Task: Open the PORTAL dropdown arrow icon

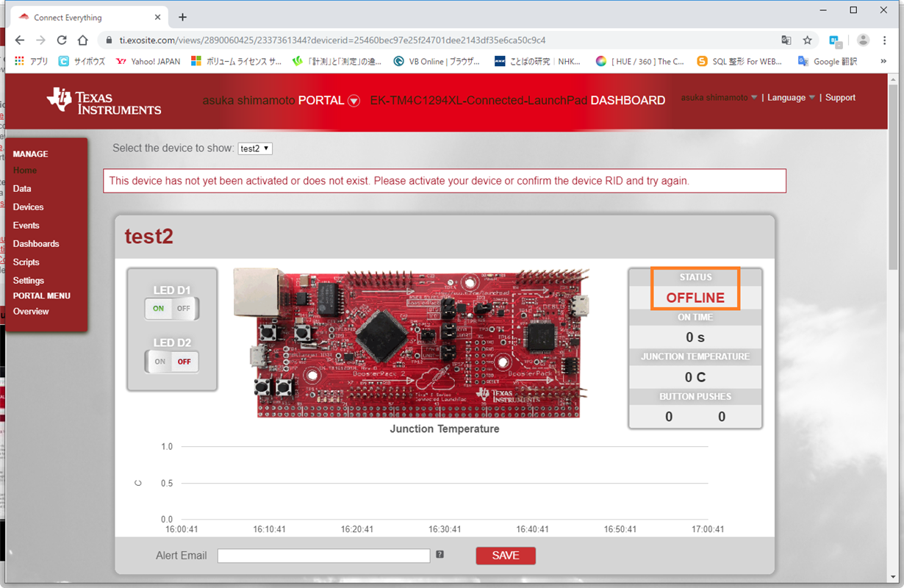Action: click(354, 101)
